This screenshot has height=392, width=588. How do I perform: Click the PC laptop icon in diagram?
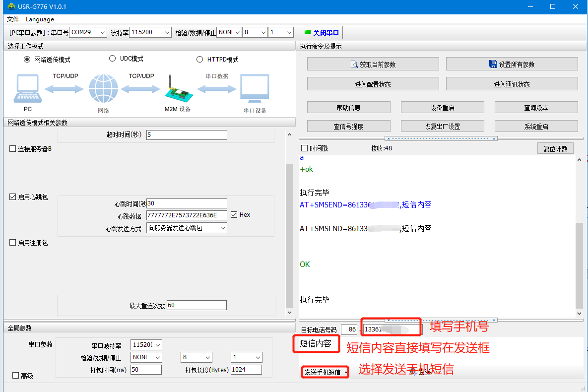tap(27, 89)
